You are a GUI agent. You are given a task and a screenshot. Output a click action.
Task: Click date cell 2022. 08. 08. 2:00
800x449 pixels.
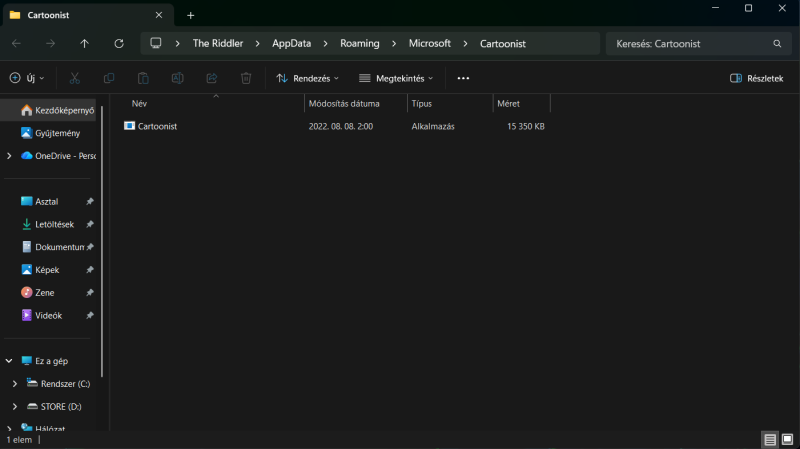[x=341, y=126]
